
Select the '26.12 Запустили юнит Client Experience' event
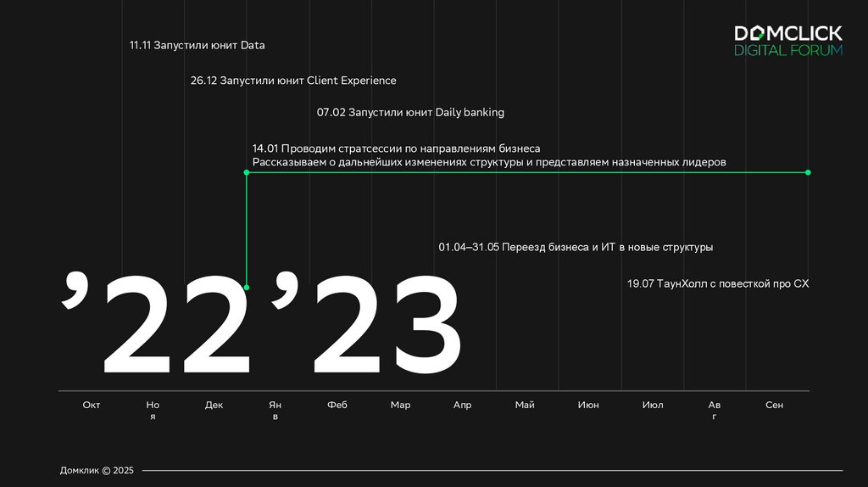point(293,81)
